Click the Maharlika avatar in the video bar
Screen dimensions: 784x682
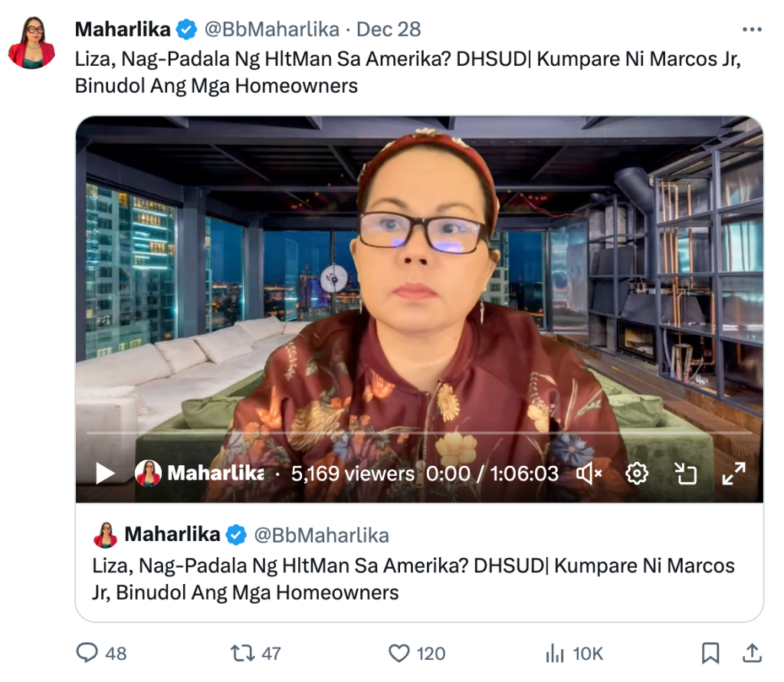coord(148,473)
